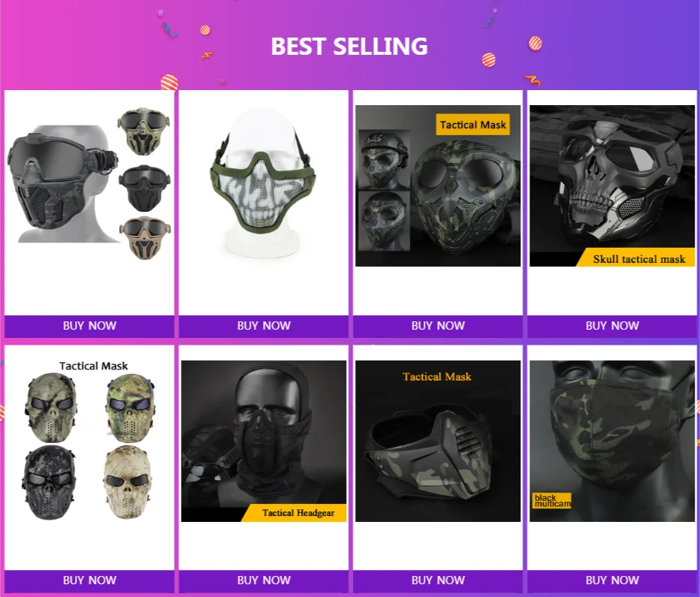Click BUY NOW under Tactical Headgear product
This screenshot has width=700, height=597.
tap(264, 580)
